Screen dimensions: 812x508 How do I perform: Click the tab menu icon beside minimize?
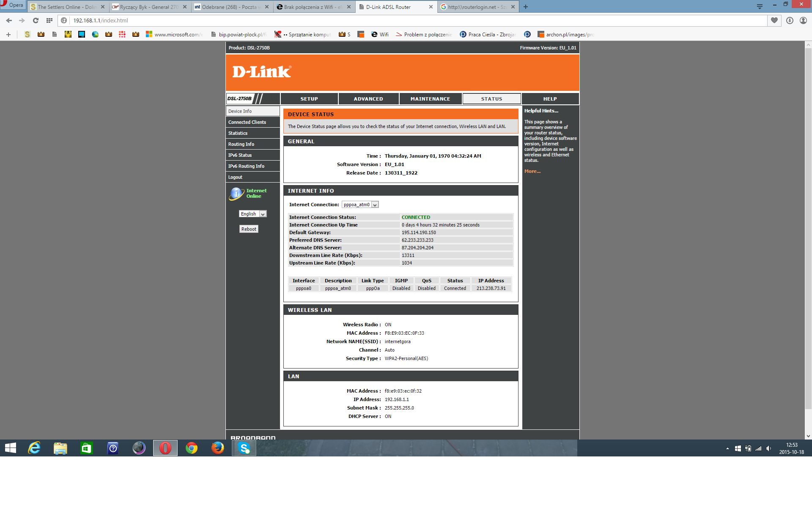(760, 7)
